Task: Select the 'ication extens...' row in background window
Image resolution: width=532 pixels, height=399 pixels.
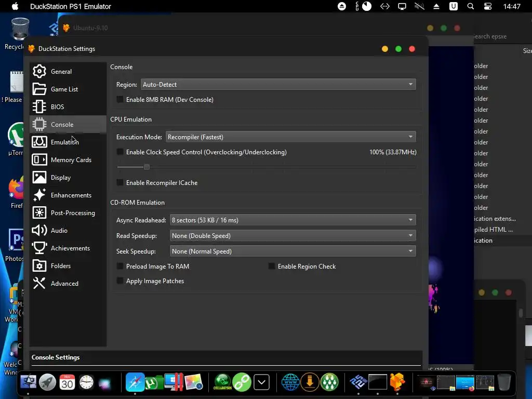Action: pos(495,219)
